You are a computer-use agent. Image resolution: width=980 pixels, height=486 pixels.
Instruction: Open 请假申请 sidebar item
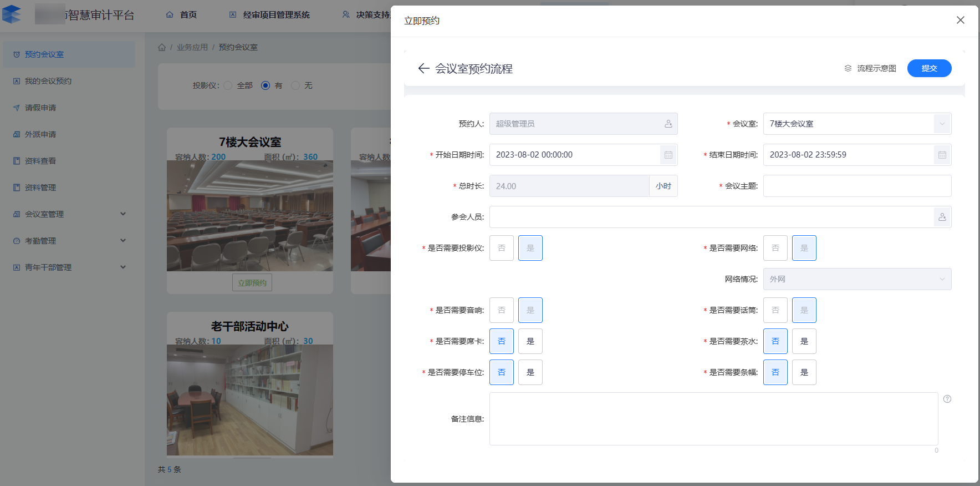click(x=69, y=108)
